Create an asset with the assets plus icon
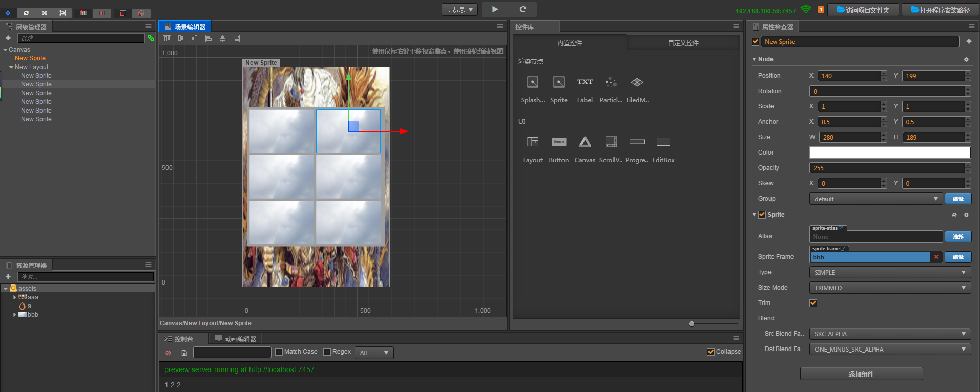Viewport: 980px width, 392px height. 8,277
